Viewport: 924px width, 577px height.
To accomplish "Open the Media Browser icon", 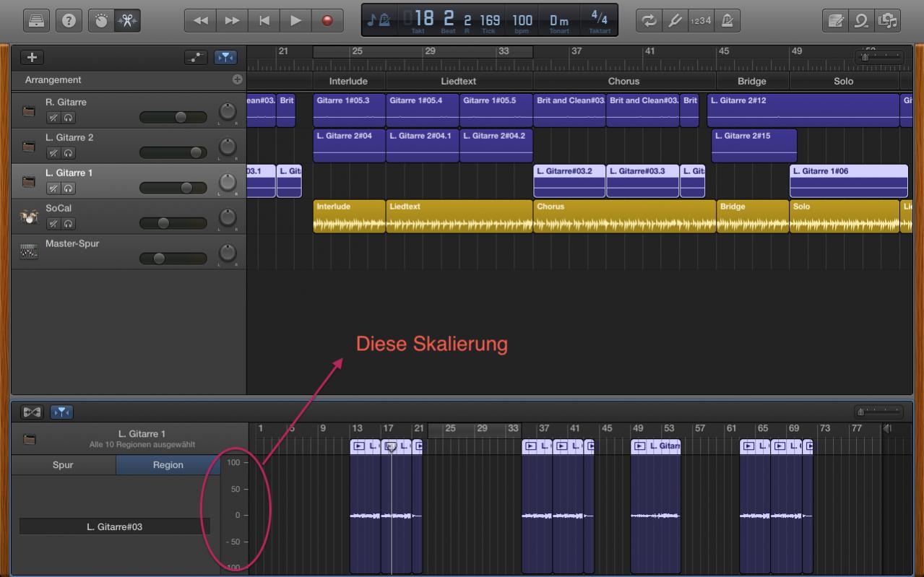I will click(887, 21).
